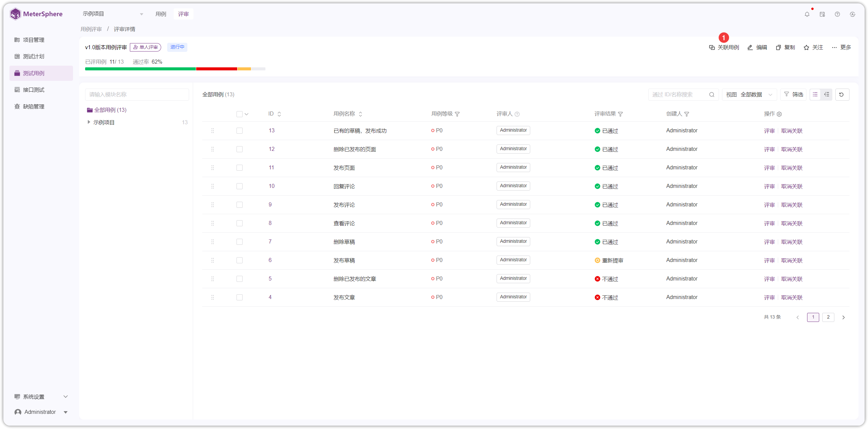The height and width of the screenshot is (429, 868).
Task: Open the 视图 全部数据 view dropdown
Action: pyautogui.click(x=749, y=94)
